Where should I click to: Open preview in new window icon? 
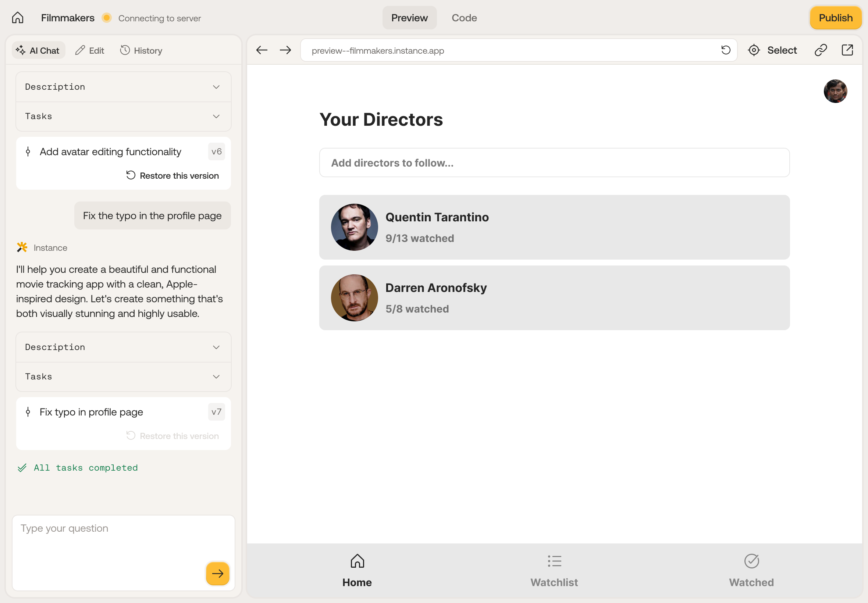[x=847, y=50]
